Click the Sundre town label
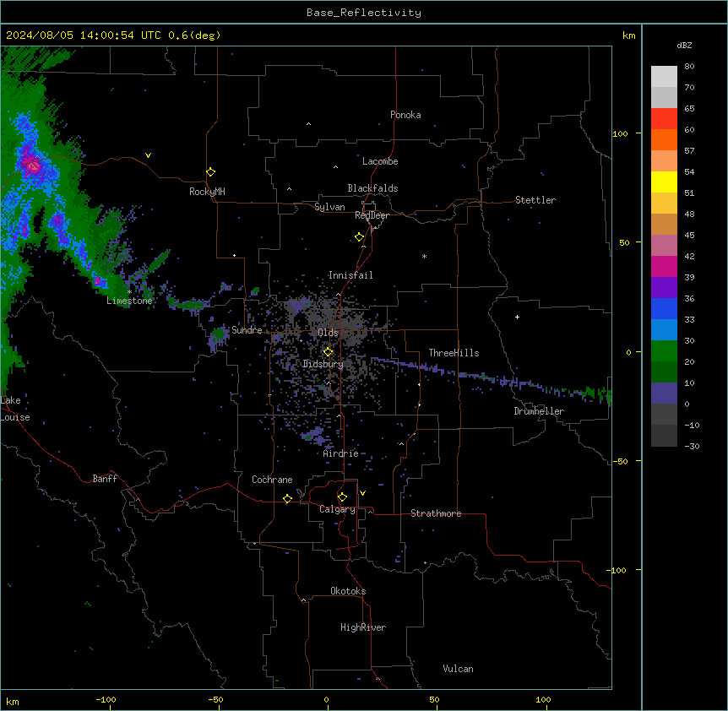Viewport: 728px width, 711px height. click(247, 330)
